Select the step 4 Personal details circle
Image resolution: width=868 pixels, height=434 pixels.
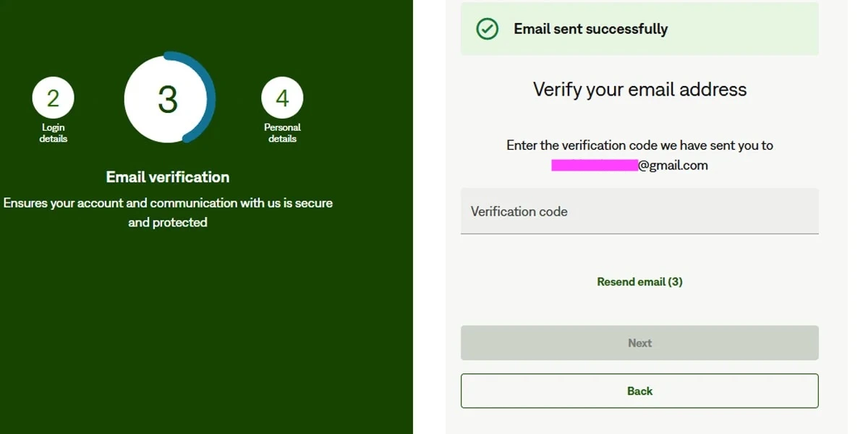282,96
